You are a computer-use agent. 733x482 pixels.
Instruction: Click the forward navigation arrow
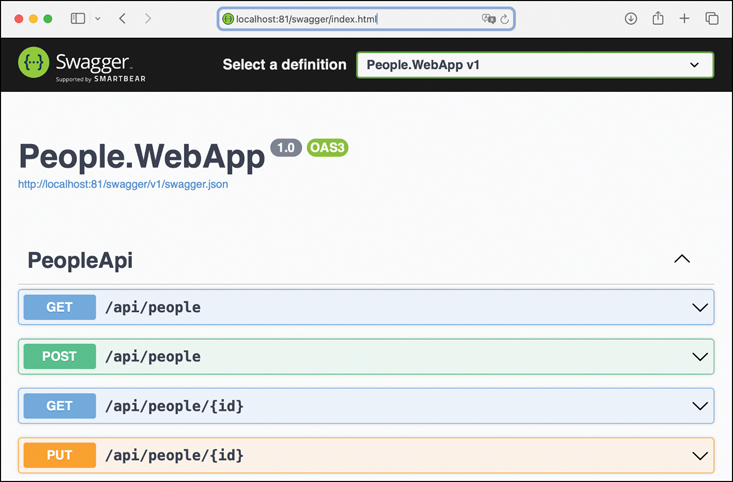(148, 19)
